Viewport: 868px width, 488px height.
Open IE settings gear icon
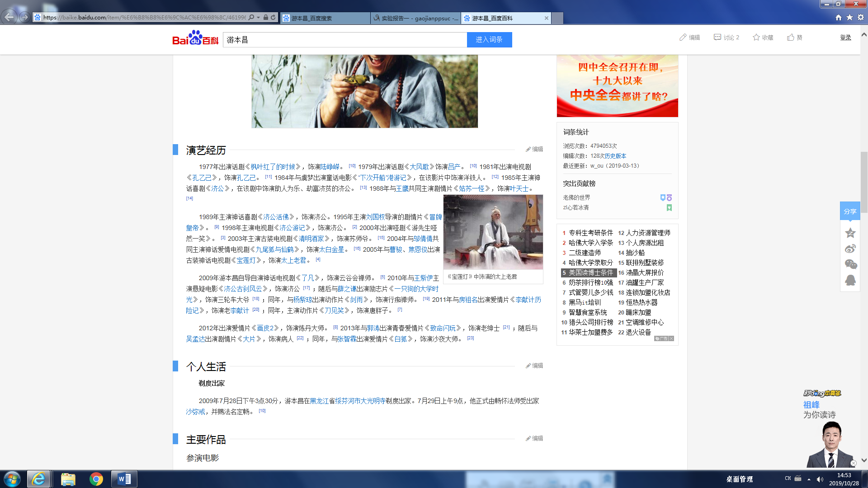click(861, 17)
